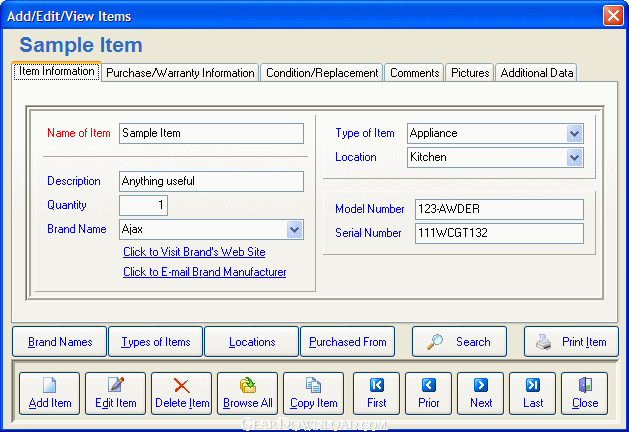Open the Types of Items button
629x432 pixels.
(156, 342)
